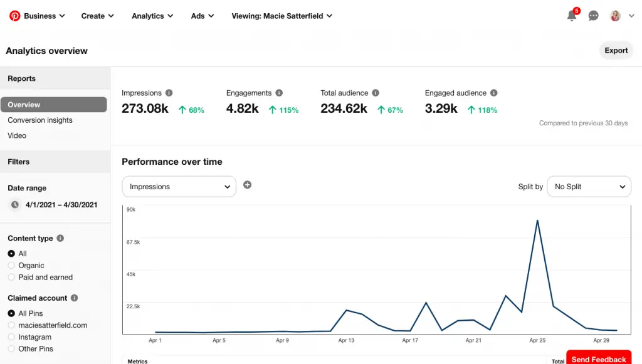
Task: Click the Apr 13 axis label
Action: tap(346, 340)
